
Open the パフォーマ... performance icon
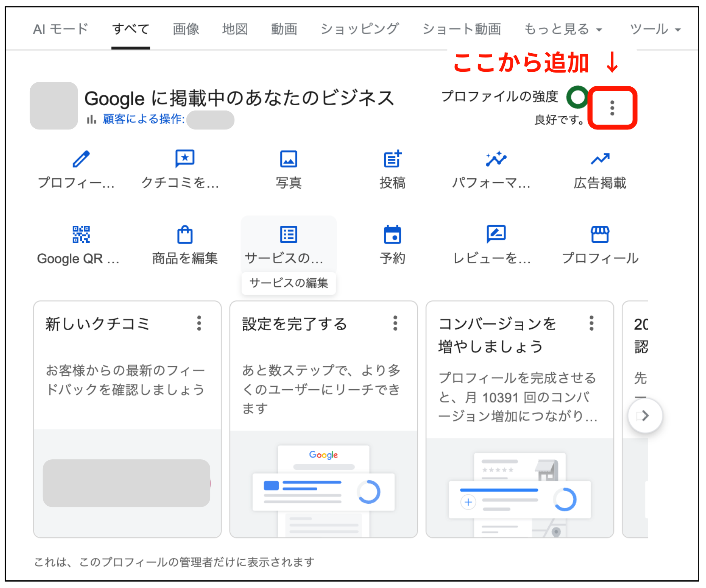(x=496, y=158)
